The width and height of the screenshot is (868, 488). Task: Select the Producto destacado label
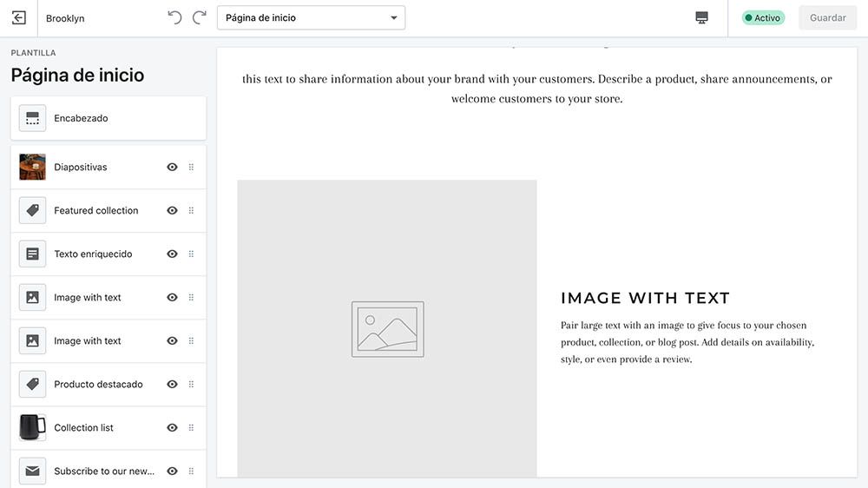pos(98,384)
